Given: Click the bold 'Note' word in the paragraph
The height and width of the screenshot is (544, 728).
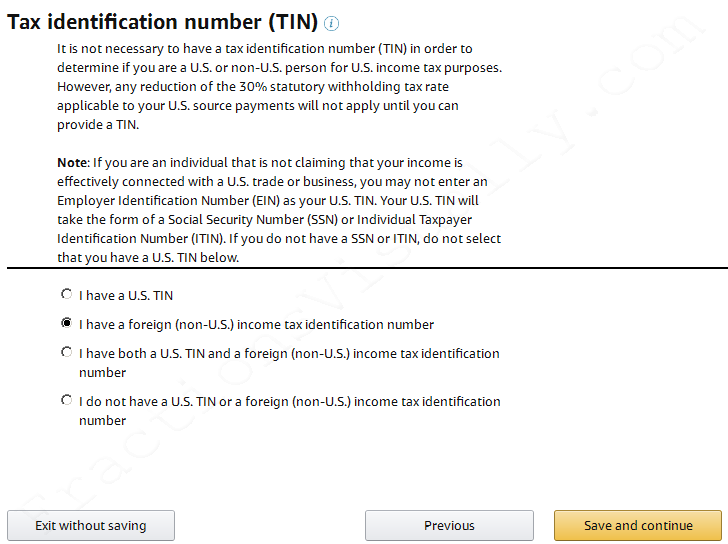Looking at the screenshot, I should (72, 162).
